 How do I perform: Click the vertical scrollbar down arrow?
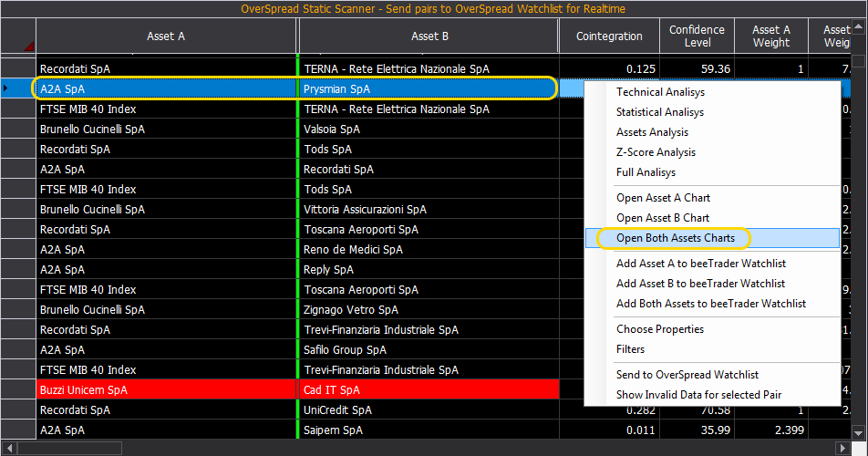[859, 433]
